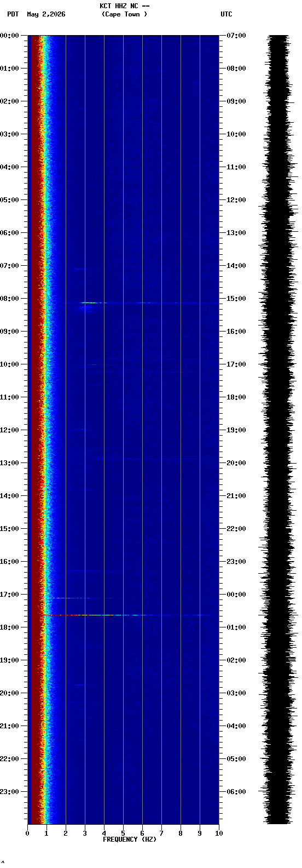
Task: Select the PDT axis "12:00" time label
Action: tap(9, 430)
